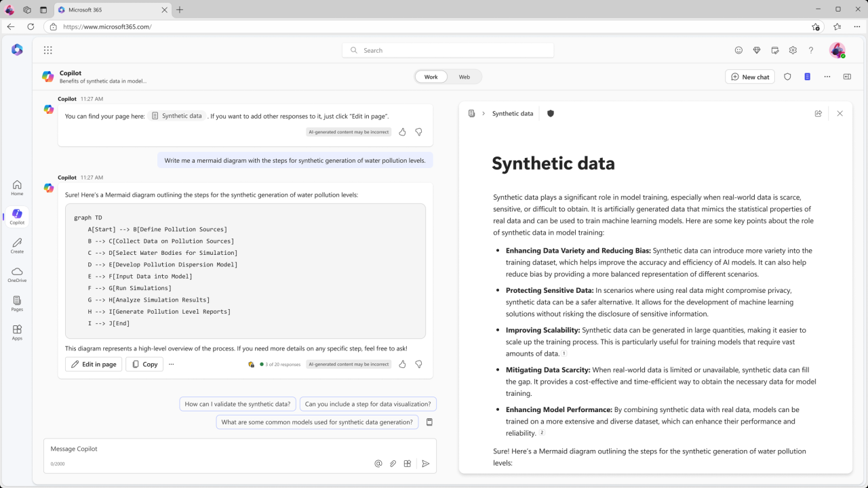
Task: Start a New chat
Action: click(x=750, y=77)
